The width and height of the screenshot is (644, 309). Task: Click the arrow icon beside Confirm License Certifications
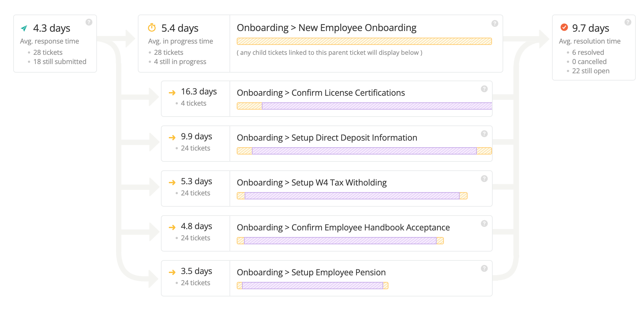click(172, 92)
